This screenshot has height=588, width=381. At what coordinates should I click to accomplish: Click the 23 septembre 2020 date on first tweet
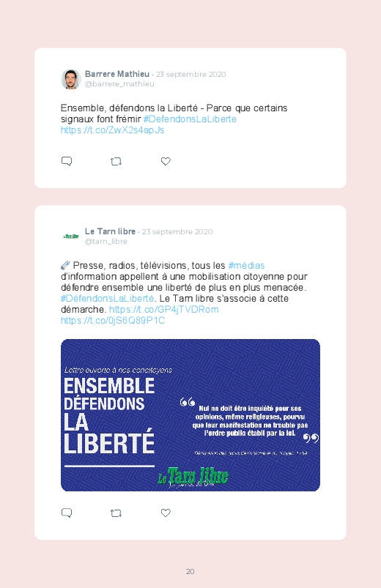pyautogui.click(x=191, y=74)
